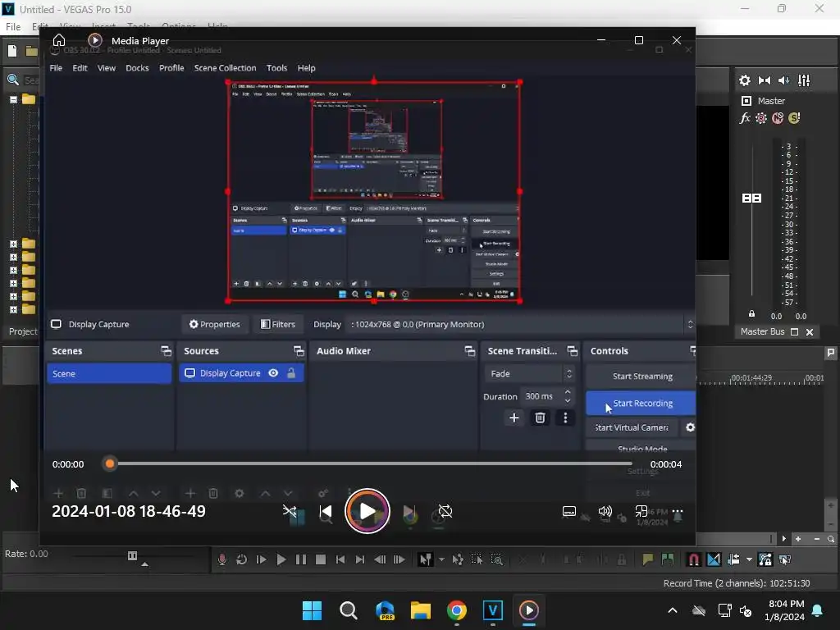Image resolution: width=840 pixels, height=630 pixels.
Task: Solo the Master bus
Action: (x=794, y=118)
